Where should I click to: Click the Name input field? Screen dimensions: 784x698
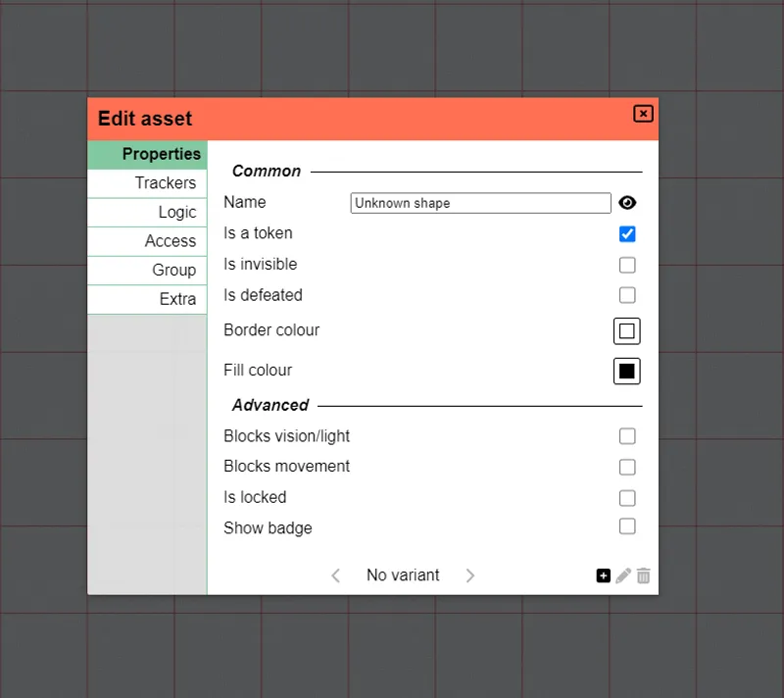click(480, 203)
